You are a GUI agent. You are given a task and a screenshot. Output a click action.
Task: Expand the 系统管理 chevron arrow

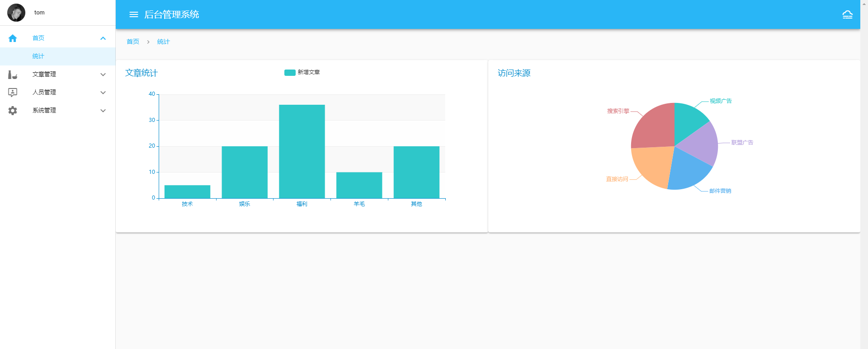[103, 111]
